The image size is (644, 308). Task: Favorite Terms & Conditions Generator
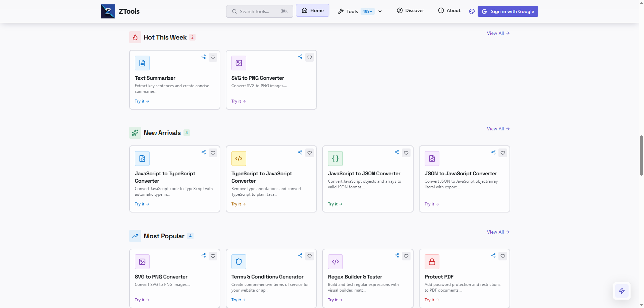click(x=310, y=256)
